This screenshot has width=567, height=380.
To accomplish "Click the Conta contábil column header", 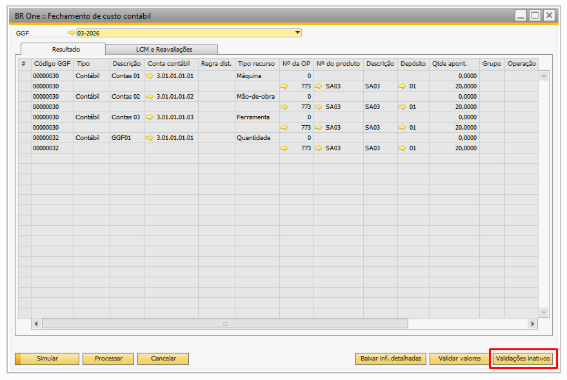I will [171, 64].
